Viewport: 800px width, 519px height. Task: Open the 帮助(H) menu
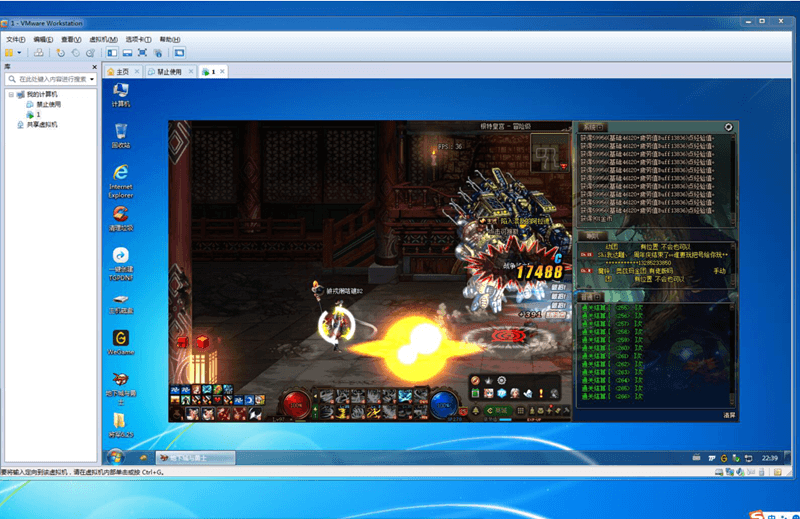[170, 39]
